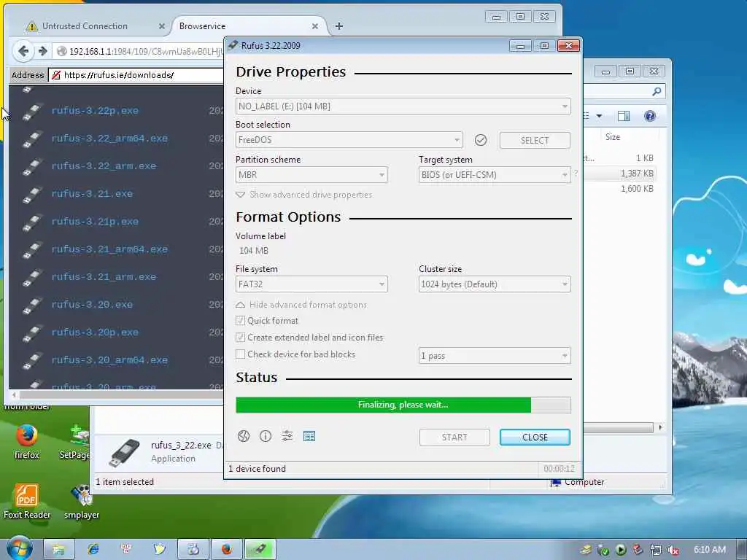
Task: Open the smplayer desktop icon
Action: pos(82,501)
